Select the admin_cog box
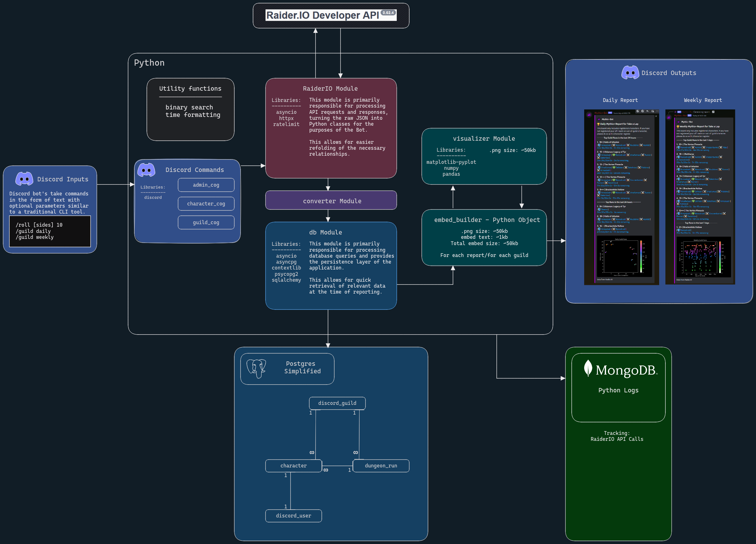The height and width of the screenshot is (544, 756). pyautogui.click(x=206, y=185)
